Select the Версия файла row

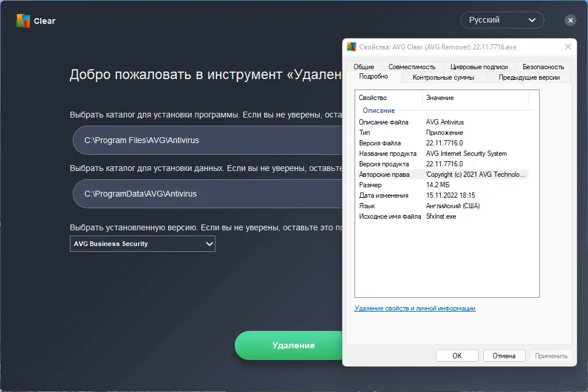click(442, 143)
